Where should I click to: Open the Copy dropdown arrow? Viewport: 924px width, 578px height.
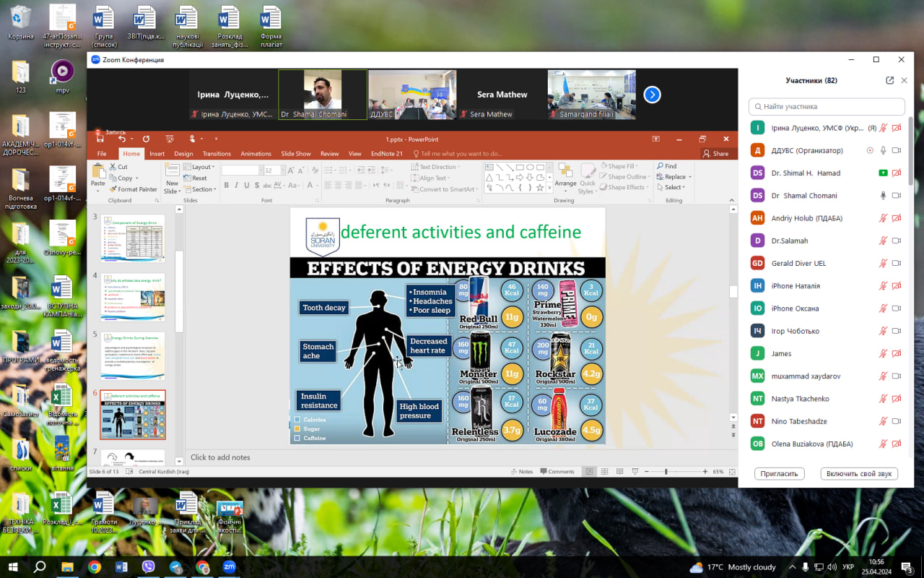pyautogui.click(x=136, y=178)
